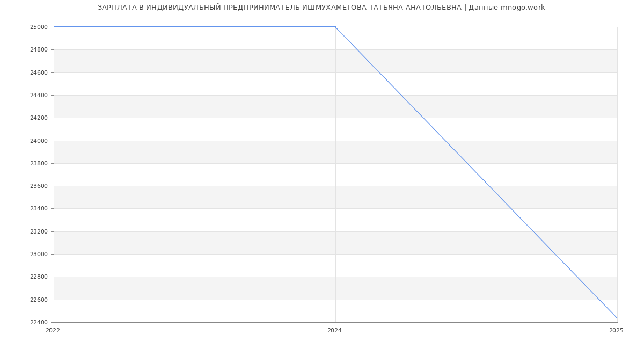Click y-axis label 22800

click(39, 277)
